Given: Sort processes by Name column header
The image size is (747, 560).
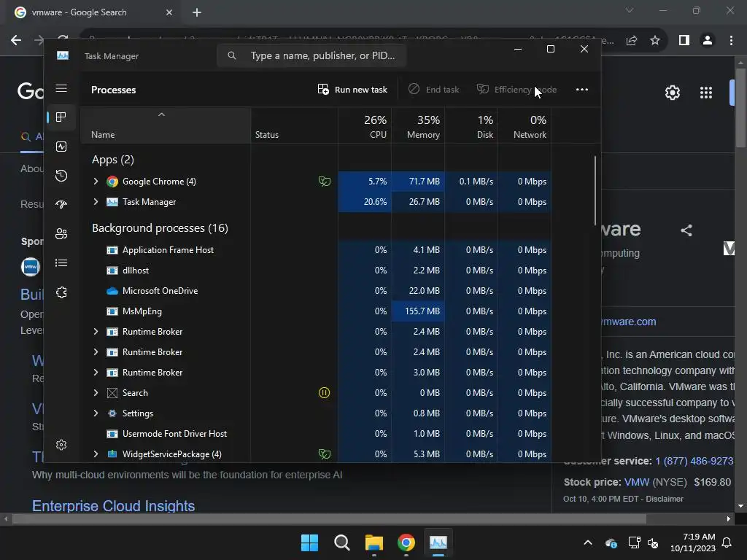Looking at the screenshot, I should coord(166,125).
